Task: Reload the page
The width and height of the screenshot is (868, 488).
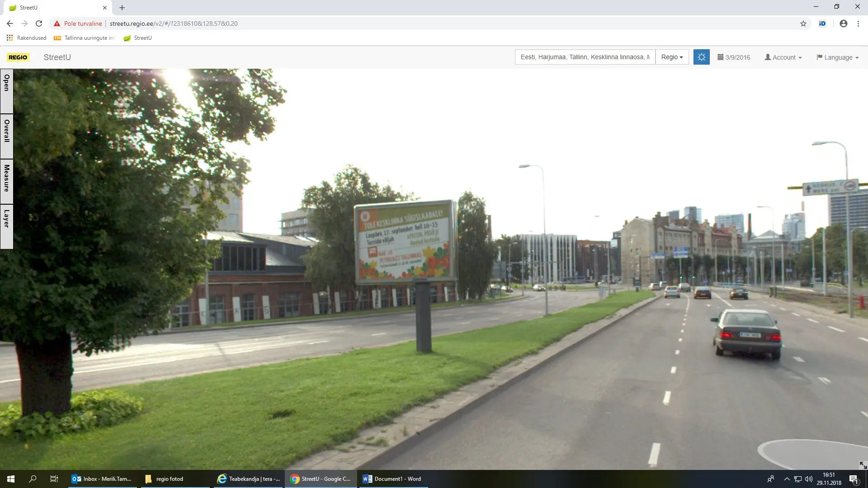Action: pyautogui.click(x=39, y=23)
